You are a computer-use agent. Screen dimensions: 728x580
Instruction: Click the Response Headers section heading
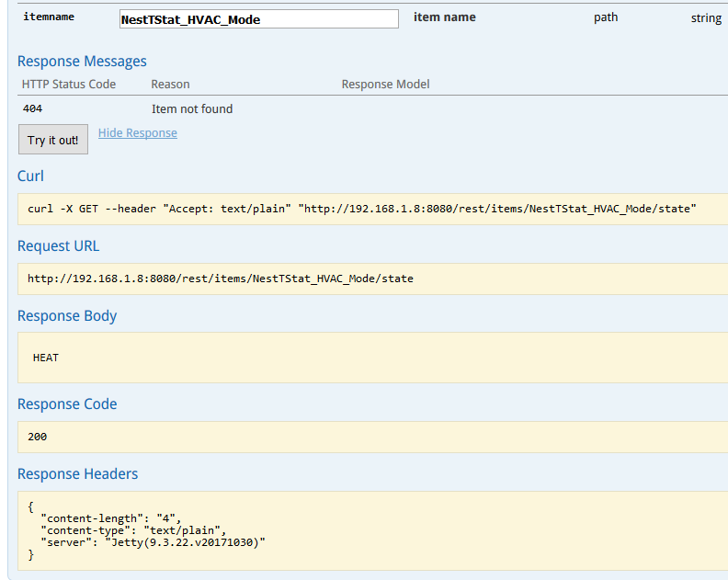pyautogui.click(x=77, y=473)
